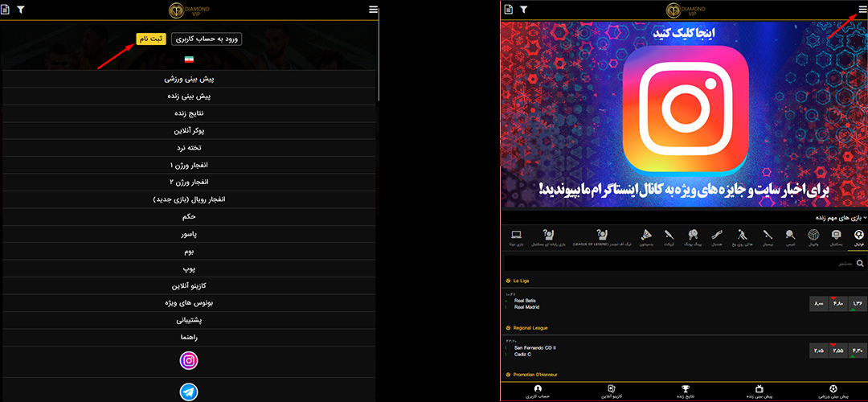Click the Iran flag language icon
Screen dimensions: 868x402
[x=189, y=60]
